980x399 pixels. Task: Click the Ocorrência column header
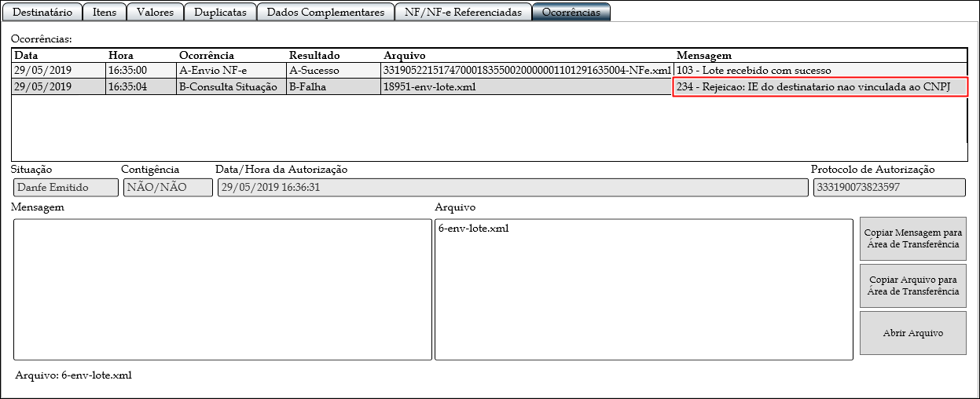click(232, 56)
